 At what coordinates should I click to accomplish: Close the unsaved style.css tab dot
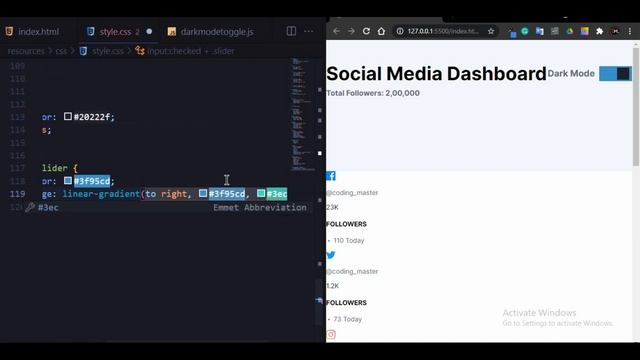(x=149, y=31)
